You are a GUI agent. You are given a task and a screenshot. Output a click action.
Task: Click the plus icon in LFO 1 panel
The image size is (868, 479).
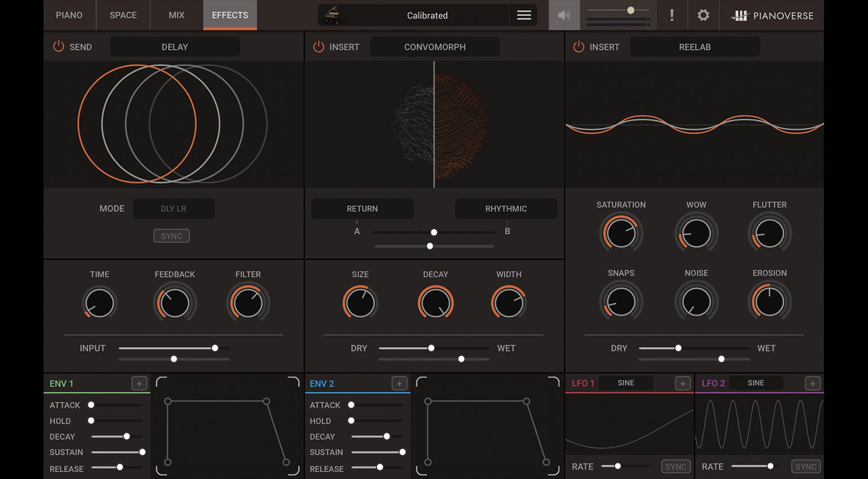(x=682, y=383)
